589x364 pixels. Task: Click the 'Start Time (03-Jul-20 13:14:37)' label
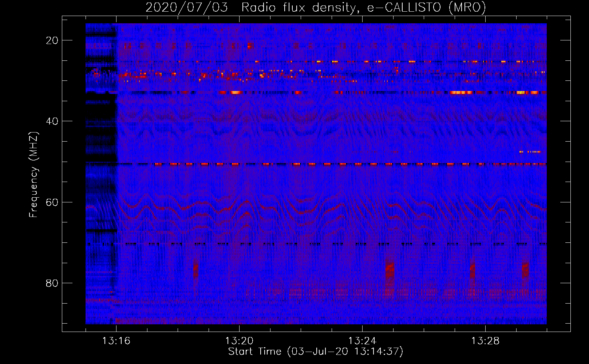tap(316, 352)
